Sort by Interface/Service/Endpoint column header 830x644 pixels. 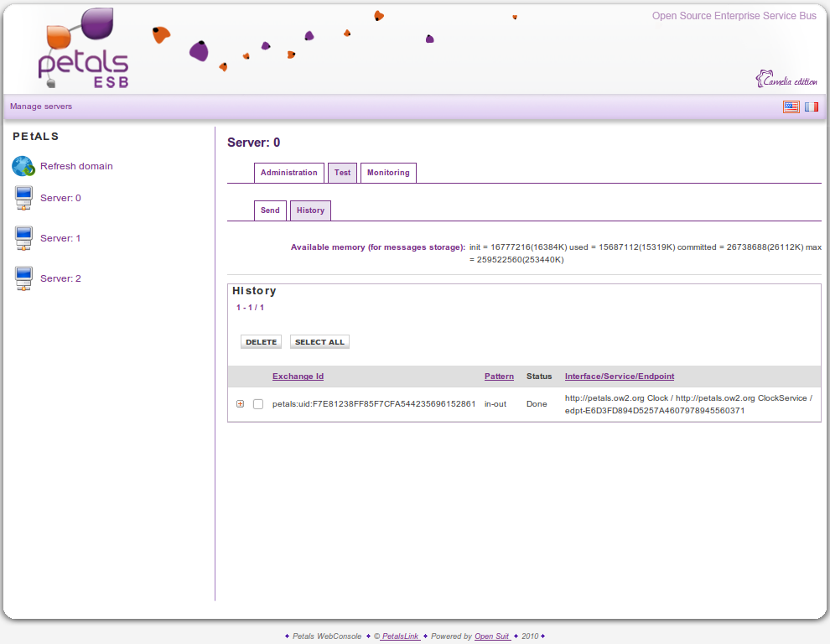(x=619, y=377)
